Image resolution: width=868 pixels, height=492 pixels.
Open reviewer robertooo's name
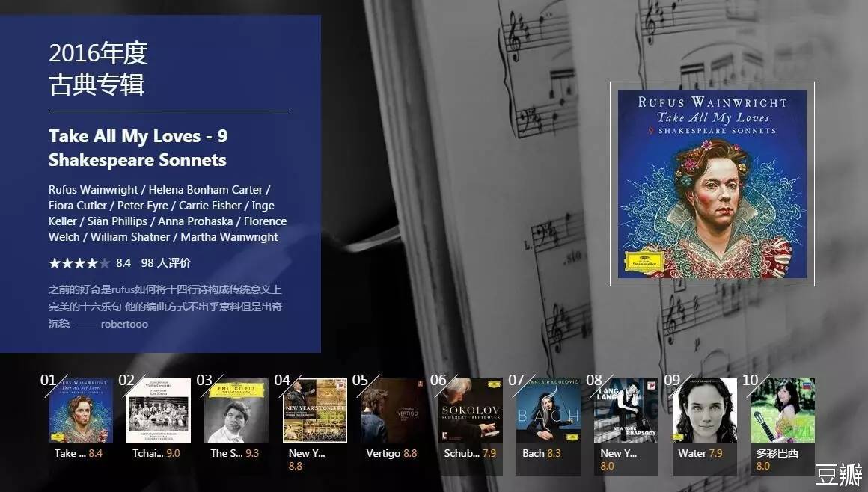(x=124, y=324)
